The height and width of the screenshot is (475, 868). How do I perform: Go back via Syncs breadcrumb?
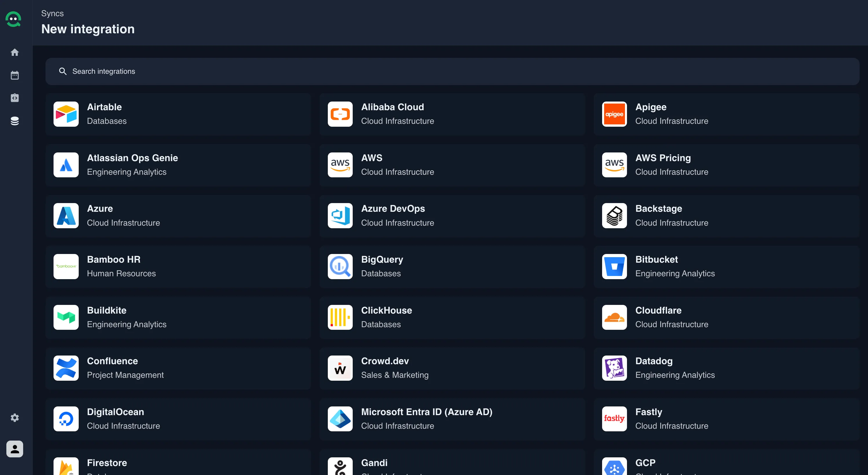(x=52, y=13)
